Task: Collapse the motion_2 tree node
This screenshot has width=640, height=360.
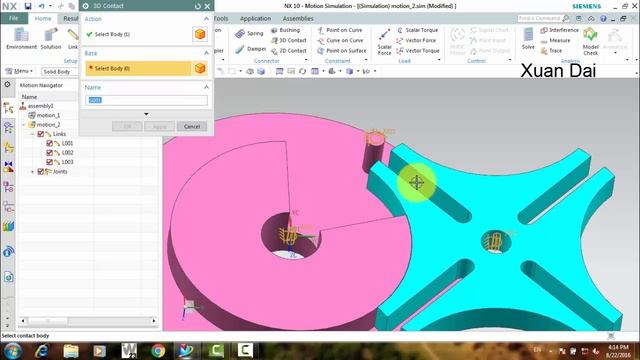Action: [24, 124]
